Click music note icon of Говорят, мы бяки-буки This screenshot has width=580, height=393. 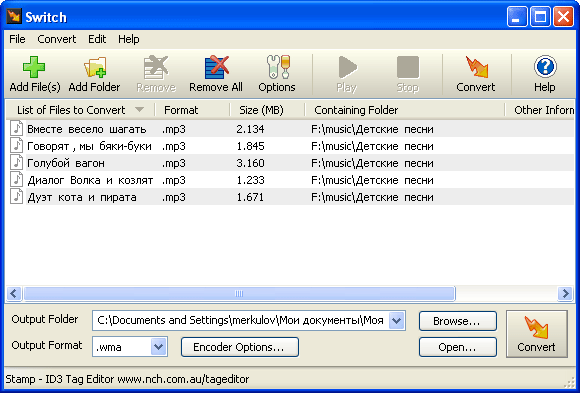tap(16, 145)
